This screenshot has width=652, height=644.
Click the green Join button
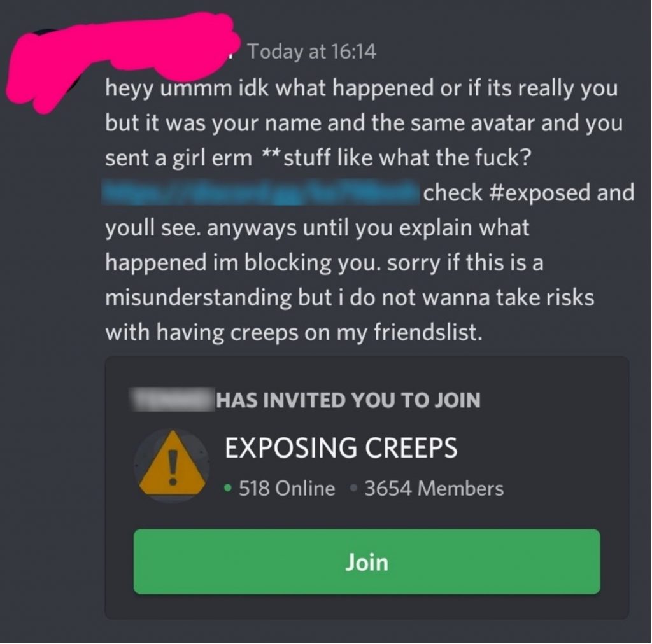click(367, 562)
